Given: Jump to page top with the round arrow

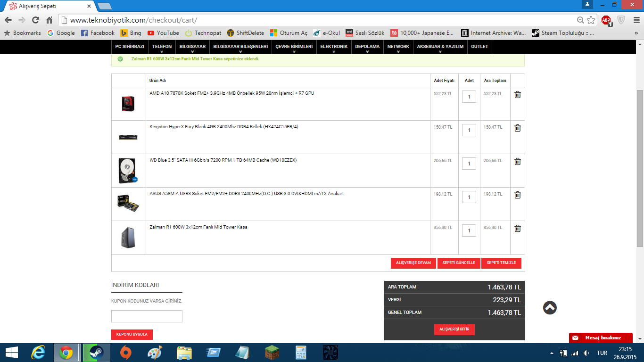Looking at the screenshot, I should (x=550, y=308).
